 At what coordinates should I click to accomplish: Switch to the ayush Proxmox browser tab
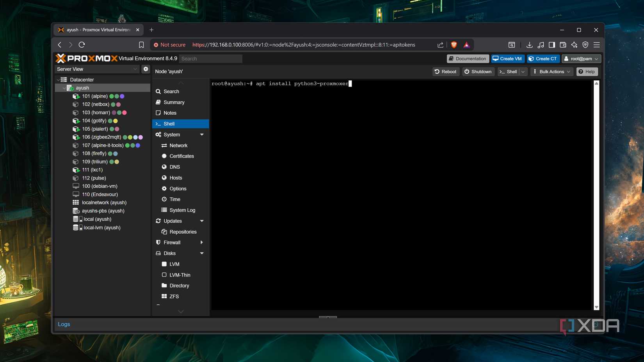pyautogui.click(x=98, y=30)
